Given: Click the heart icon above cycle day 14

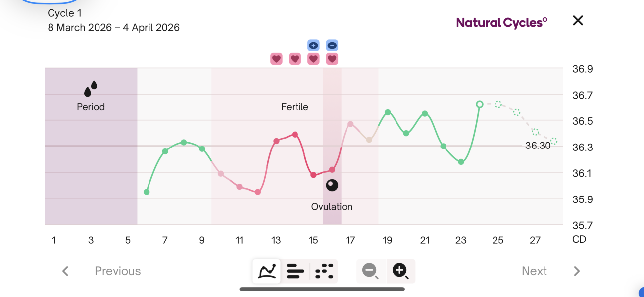Looking at the screenshot, I should click(x=295, y=59).
